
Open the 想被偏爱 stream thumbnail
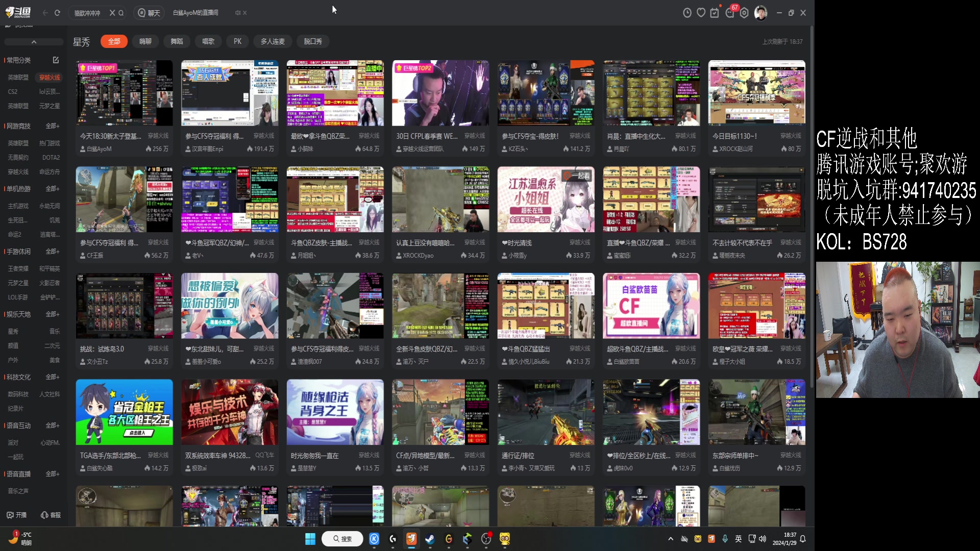click(230, 306)
